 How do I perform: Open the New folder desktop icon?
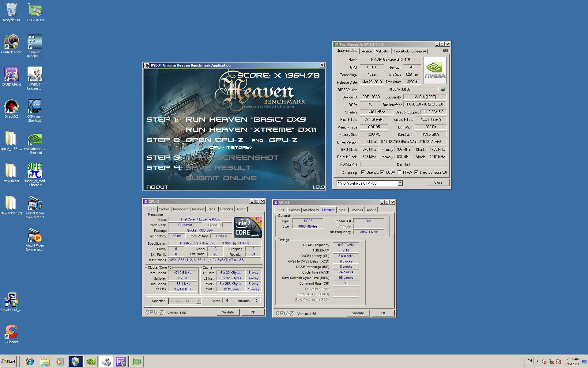[x=11, y=174]
